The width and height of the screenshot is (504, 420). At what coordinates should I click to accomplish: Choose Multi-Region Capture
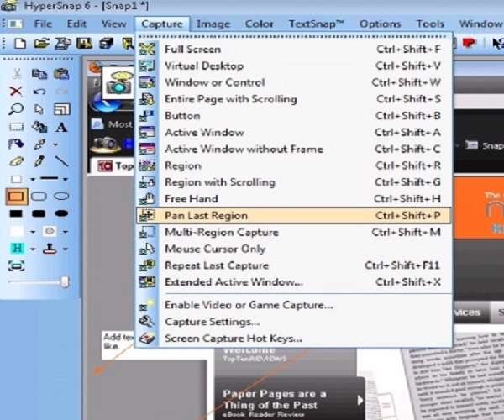point(293,232)
